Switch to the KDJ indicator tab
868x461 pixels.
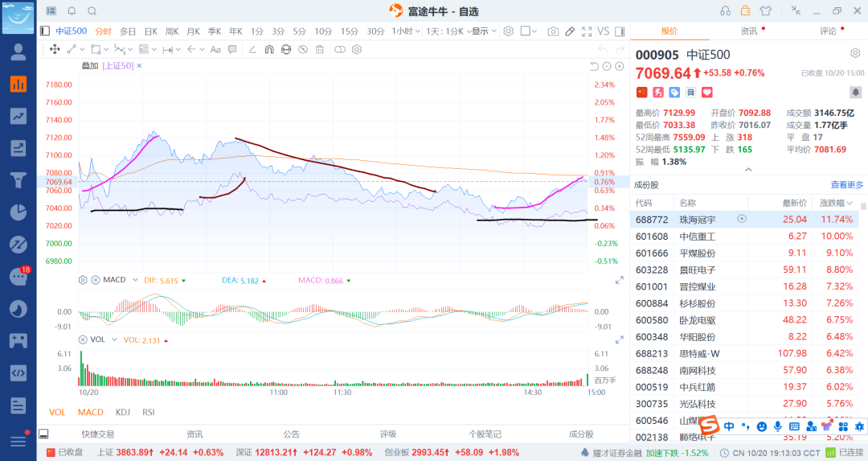click(123, 412)
